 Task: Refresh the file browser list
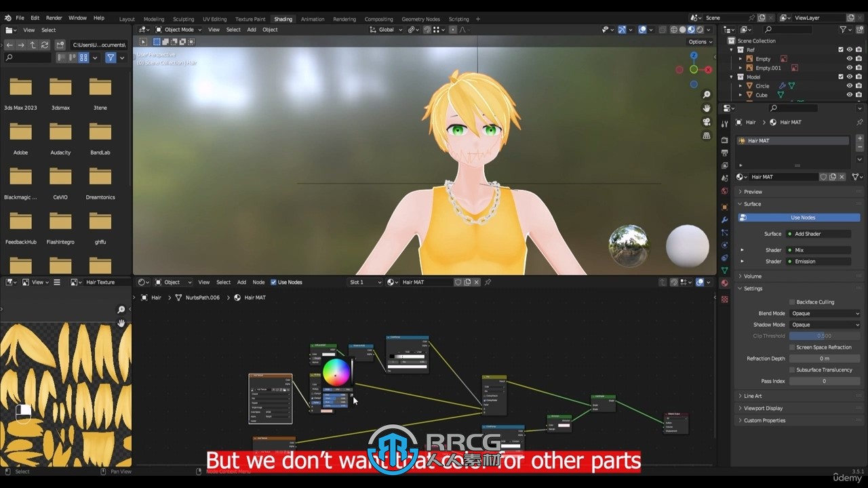pos(45,45)
